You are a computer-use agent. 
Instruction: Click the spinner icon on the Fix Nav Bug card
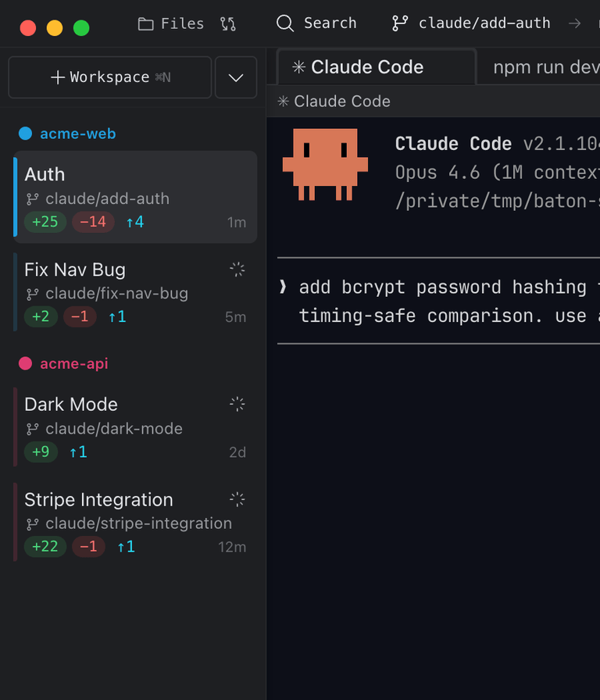pyautogui.click(x=237, y=269)
